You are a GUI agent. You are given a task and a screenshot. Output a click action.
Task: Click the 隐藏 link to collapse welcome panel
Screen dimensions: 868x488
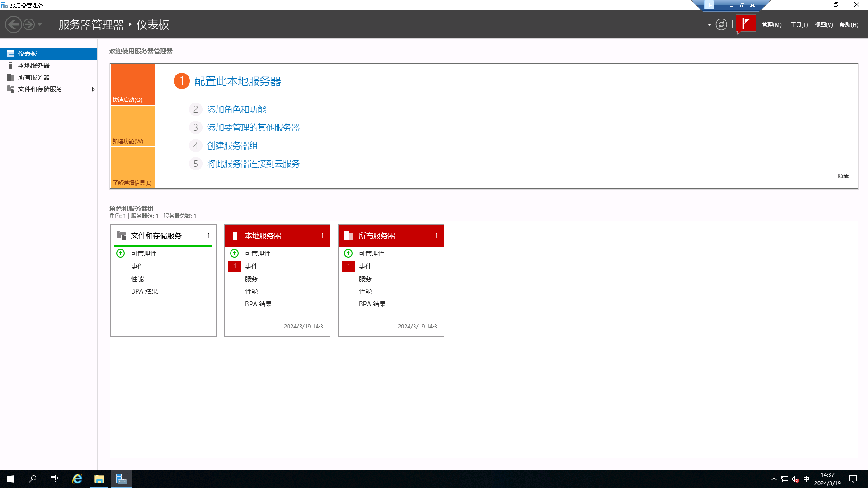843,176
